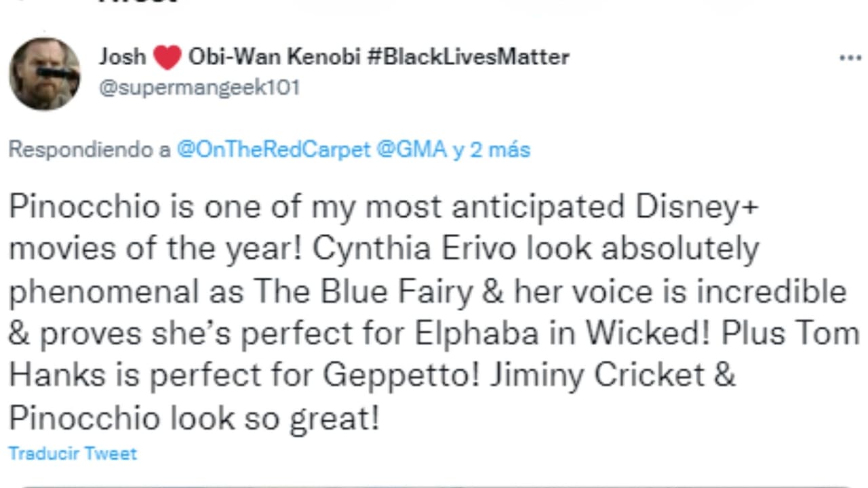Viewport: 868px width, 488px height.
Task: Click "Traducir Tweet" to translate
Action: 73,453
